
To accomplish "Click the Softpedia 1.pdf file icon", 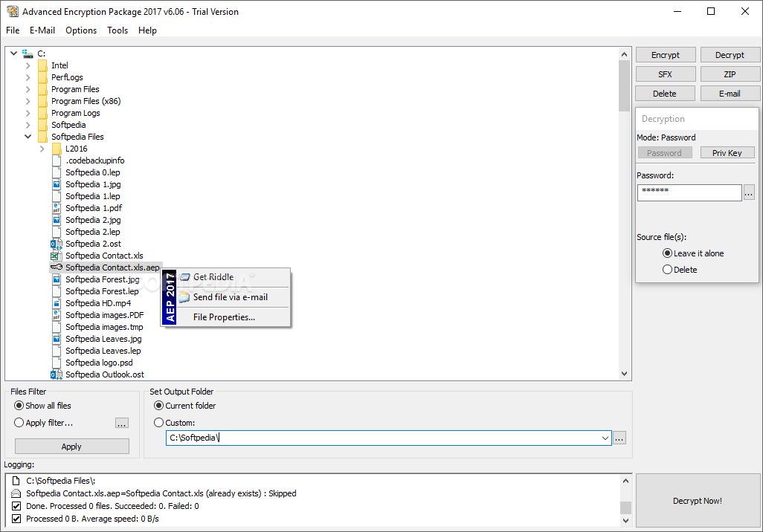I will pyautogui.click(x=57, y=208).
